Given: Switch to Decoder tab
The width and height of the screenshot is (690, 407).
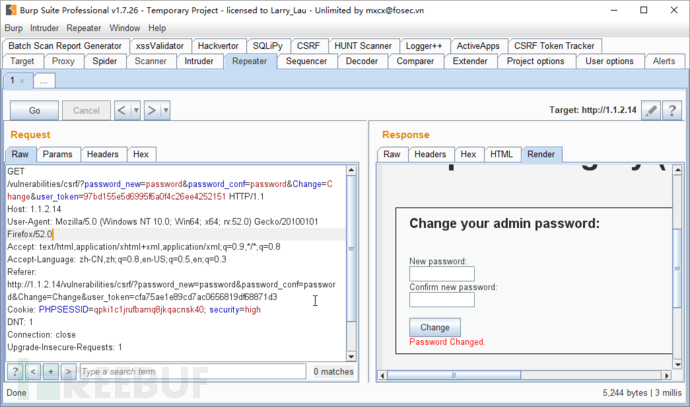Looking at the screenshot, I should tap(362, 61).
